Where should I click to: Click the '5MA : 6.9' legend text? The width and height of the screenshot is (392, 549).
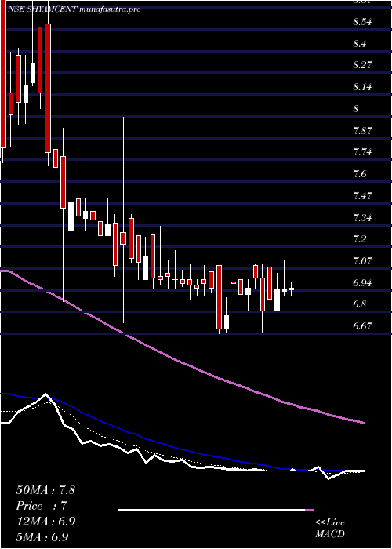(x=42, y=536)
